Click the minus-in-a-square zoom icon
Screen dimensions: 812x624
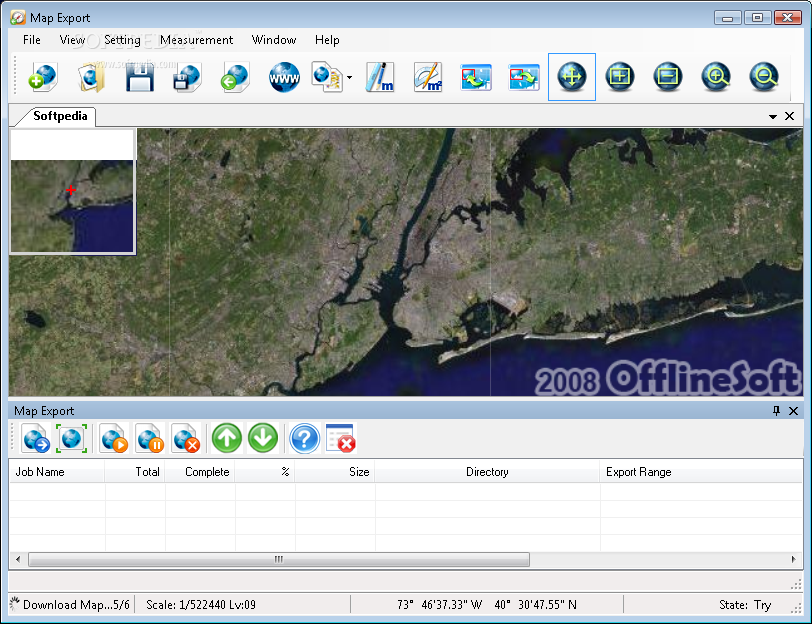point(668,77)
